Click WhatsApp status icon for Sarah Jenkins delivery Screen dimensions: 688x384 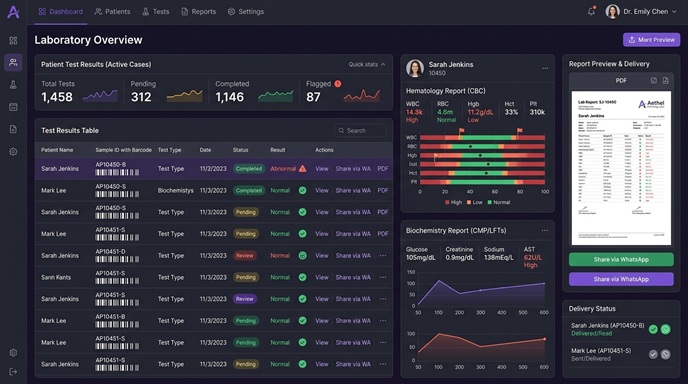(x=666, y=329)
